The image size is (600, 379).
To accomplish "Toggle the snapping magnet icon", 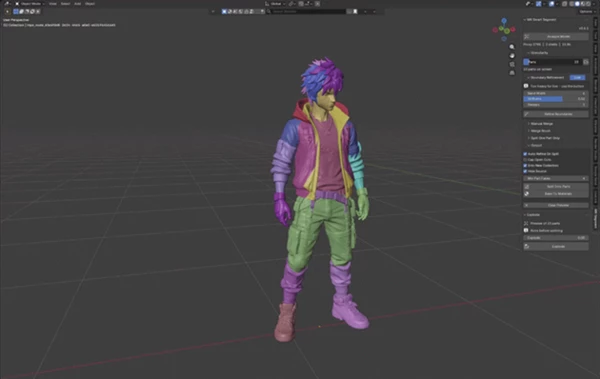I will tap(301, 3).
